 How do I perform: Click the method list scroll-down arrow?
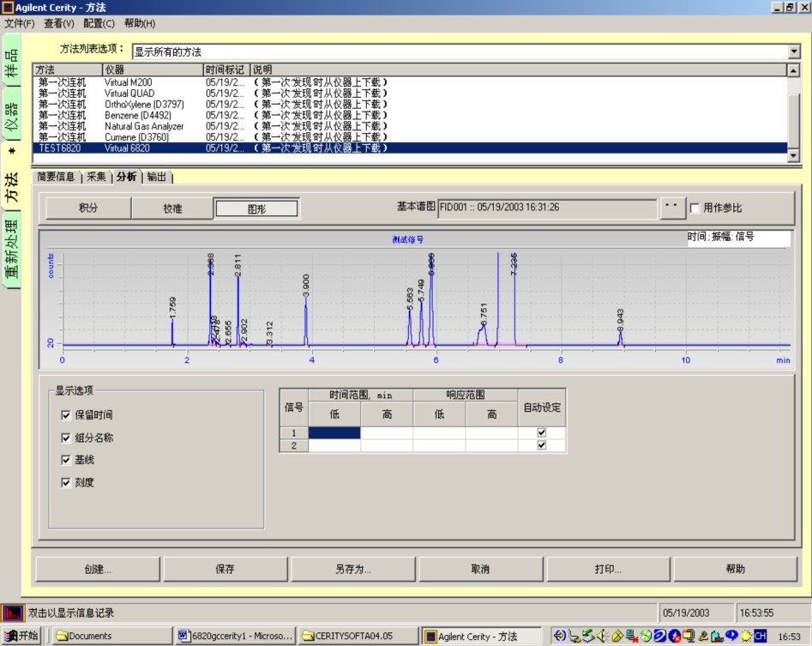pyautogui.click(x=793, y=155)
